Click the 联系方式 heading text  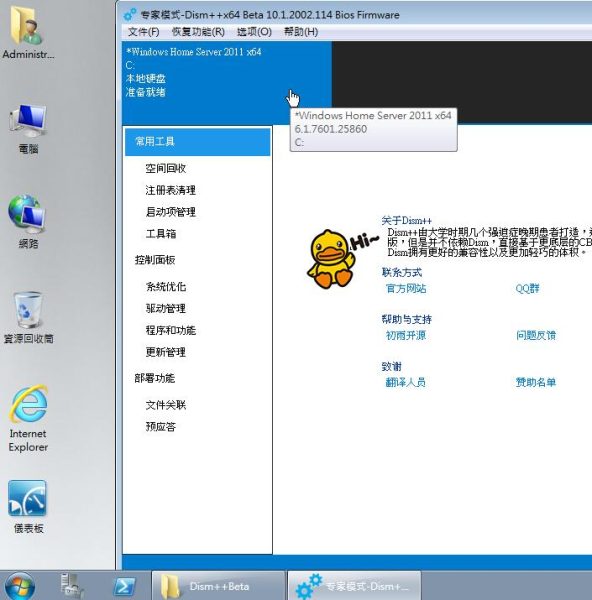click(x=402, y=272)
